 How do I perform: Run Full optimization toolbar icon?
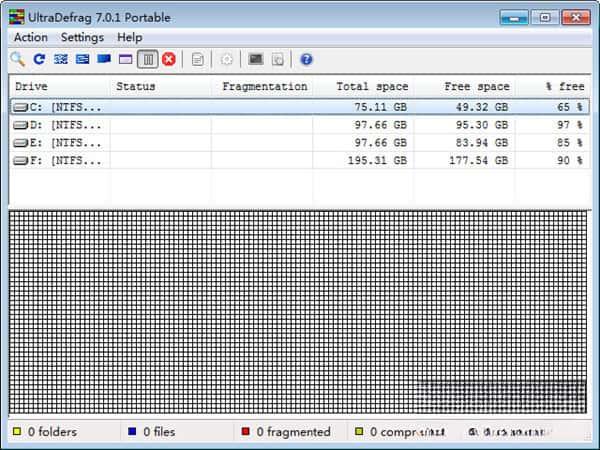pyautogui.click(x=104, y=59)
